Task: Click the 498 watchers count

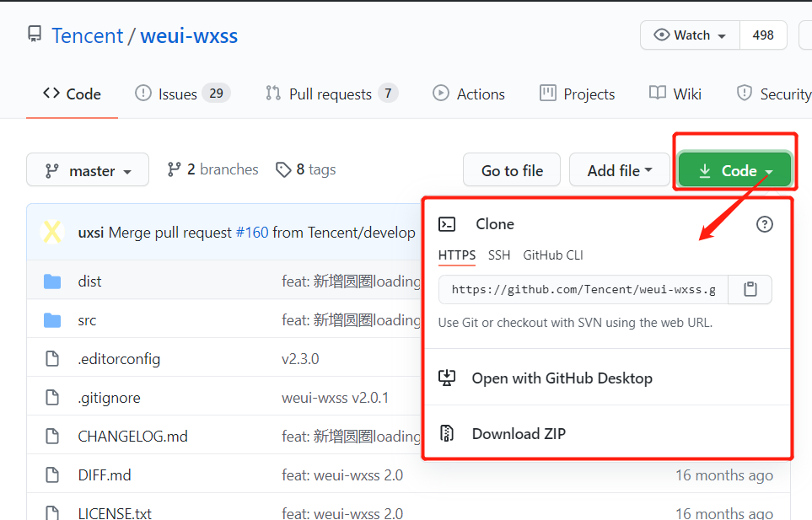Action: point(763,35)
